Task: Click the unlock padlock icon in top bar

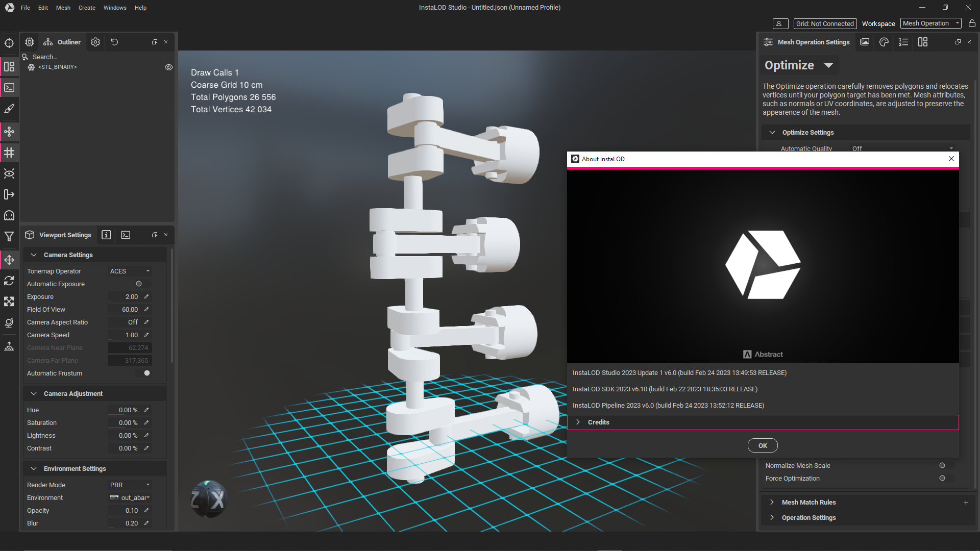Action: point(972,23)
